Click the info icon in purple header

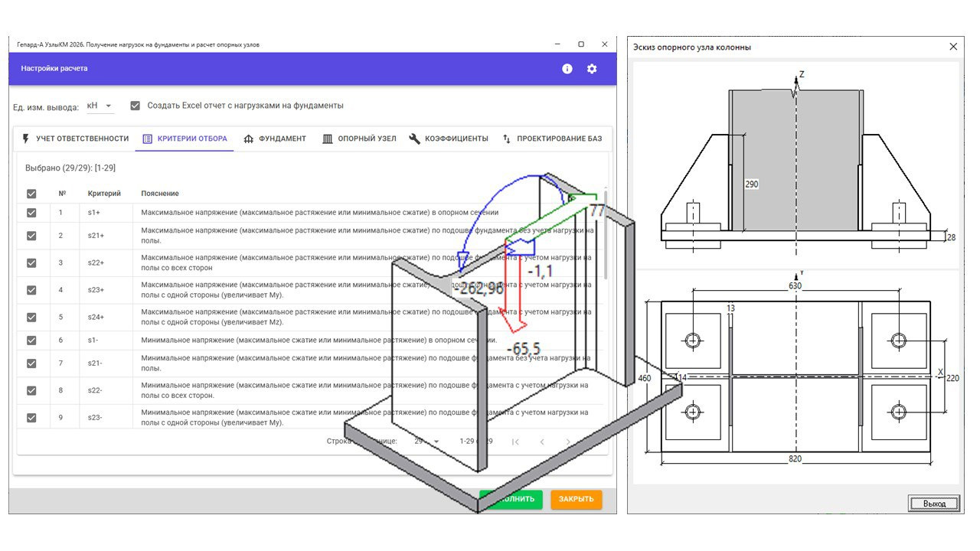click(x=567, y=69)
